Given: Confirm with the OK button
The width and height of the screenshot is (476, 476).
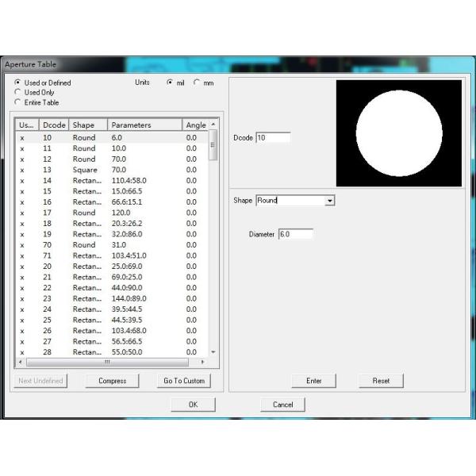Looking at the screenshot, I should (x=193, y=405).
